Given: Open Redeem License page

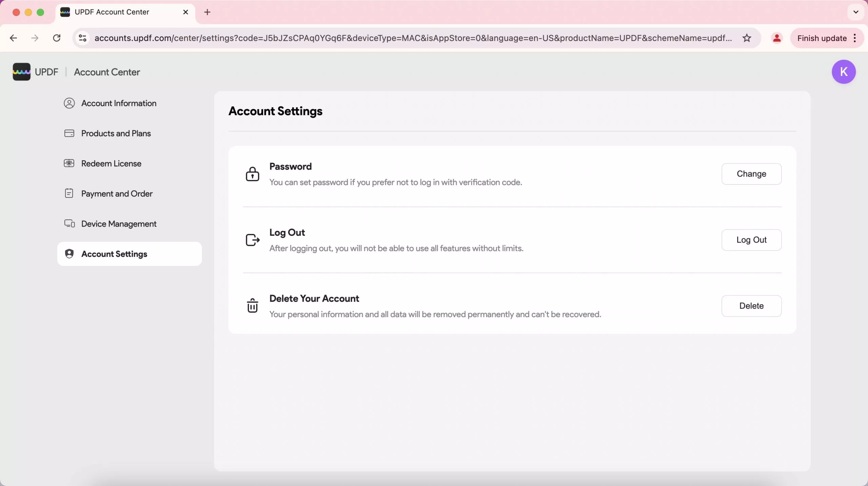Looking at the screenshot, I should pos(111,163).
